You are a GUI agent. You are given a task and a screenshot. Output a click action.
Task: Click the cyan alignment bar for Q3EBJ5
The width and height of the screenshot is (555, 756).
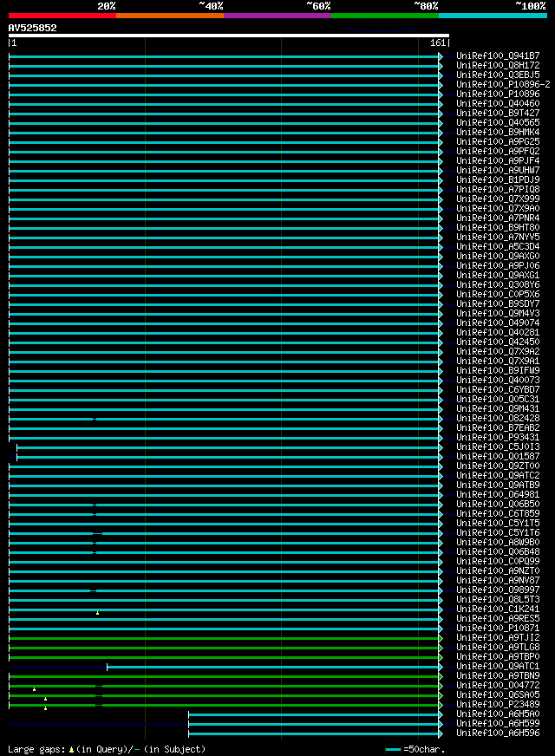point(224,75)
